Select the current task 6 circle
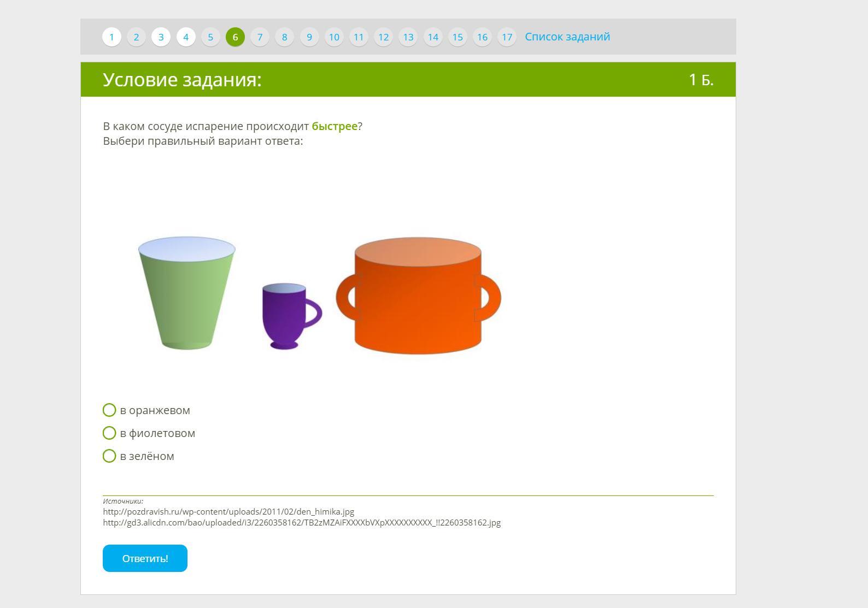This screenshot has width=868, height=608. coord(235,37)
